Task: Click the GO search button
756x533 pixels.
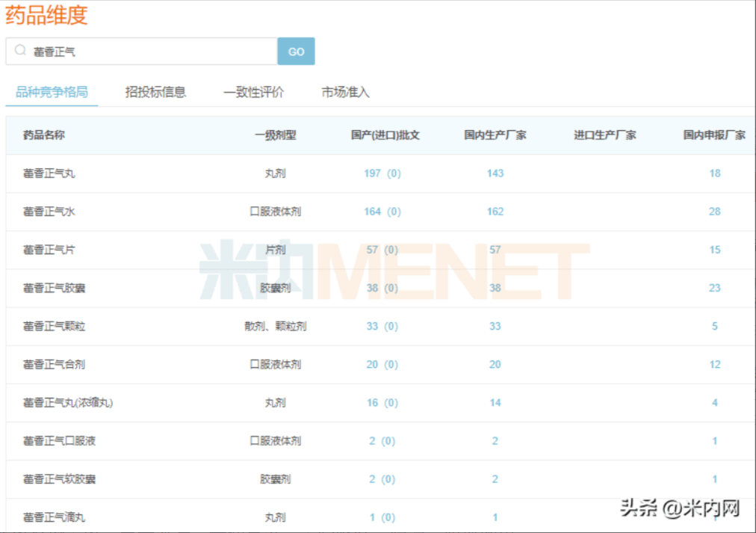Action: [x=296, y=51]
